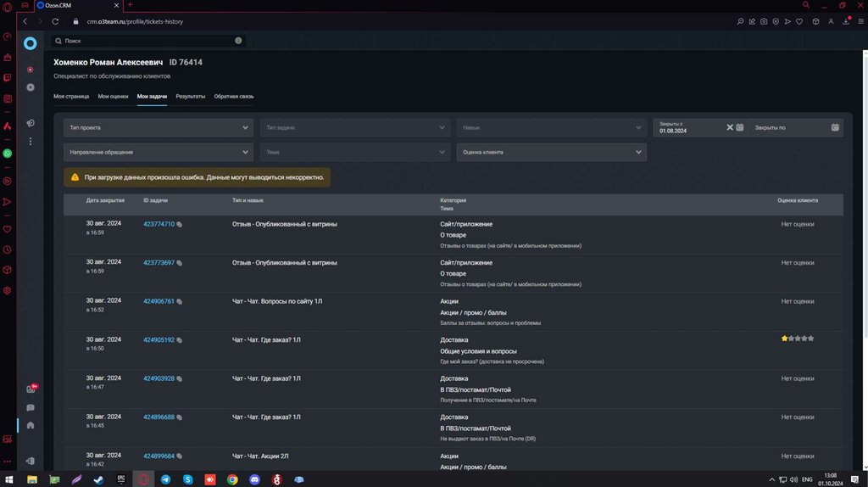Screen dimensions: 868x487
Task: Click the info icon in search bar
Action: [x=238, y=40]
